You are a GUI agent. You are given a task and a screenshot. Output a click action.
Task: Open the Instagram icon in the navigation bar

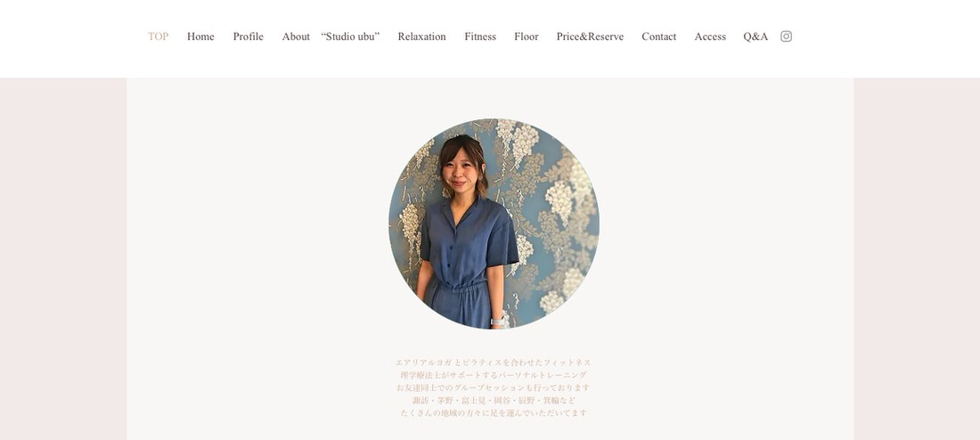(x=787, y=37)
